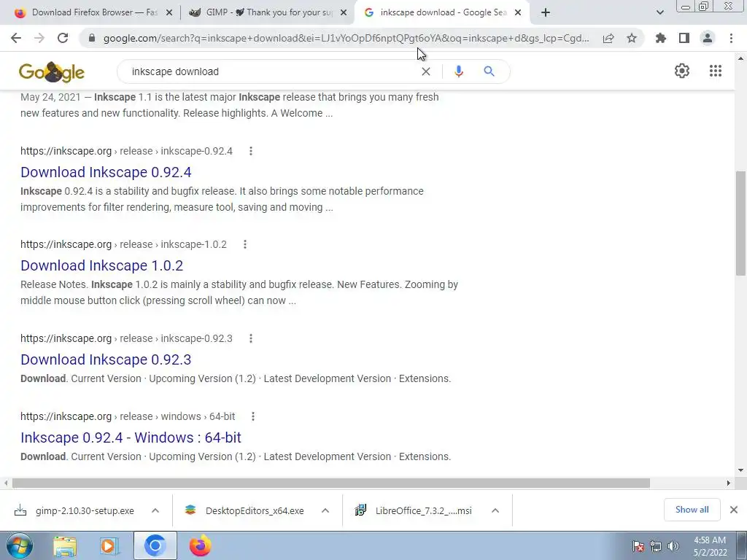Switch to the GIMP thank you tab
The height and width of the screenshot is (560, 747).
(x=268, y=13)
